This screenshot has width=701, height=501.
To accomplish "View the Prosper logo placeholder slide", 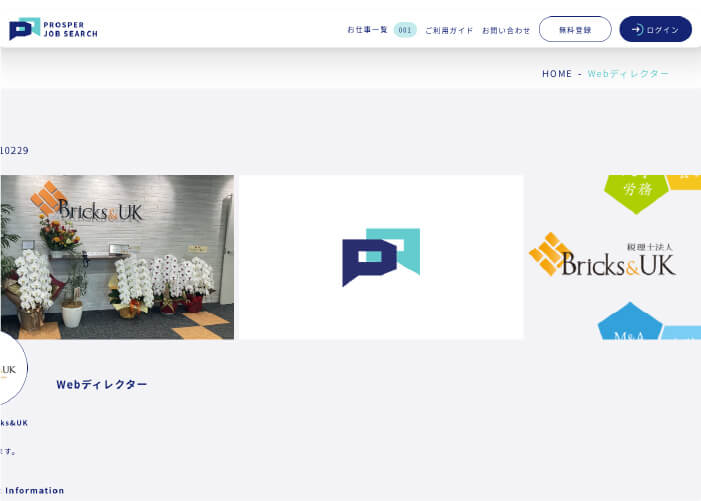I will click(x=381, y=257).
